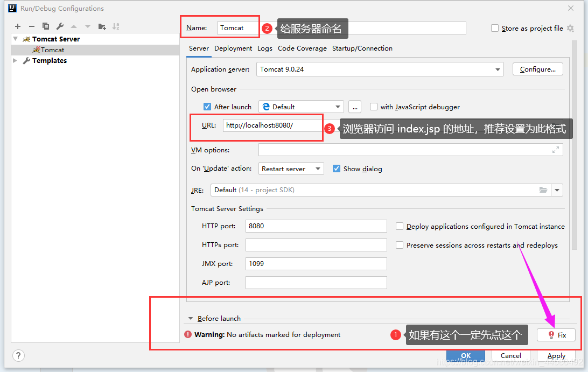This screenshot has width=588, height=372.
Task: Switch to the Logs tab
Action: (265, 48)
